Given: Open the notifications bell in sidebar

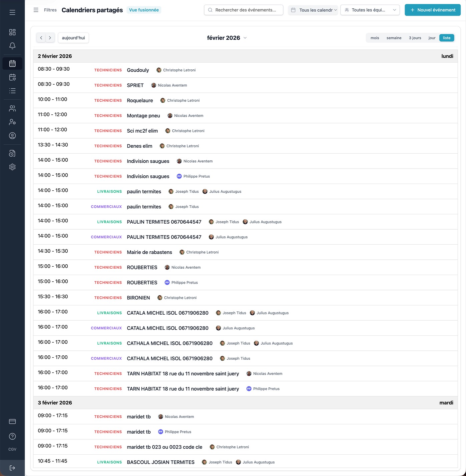Looking at the screenshot, I should coord(12,46).
